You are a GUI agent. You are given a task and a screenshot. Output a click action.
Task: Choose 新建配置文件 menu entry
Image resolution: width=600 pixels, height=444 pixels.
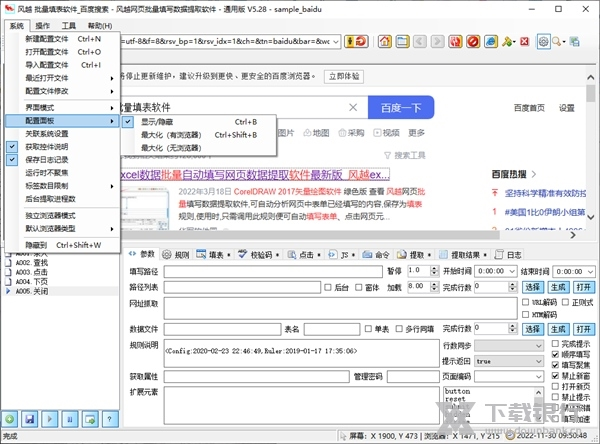point(63,39)
